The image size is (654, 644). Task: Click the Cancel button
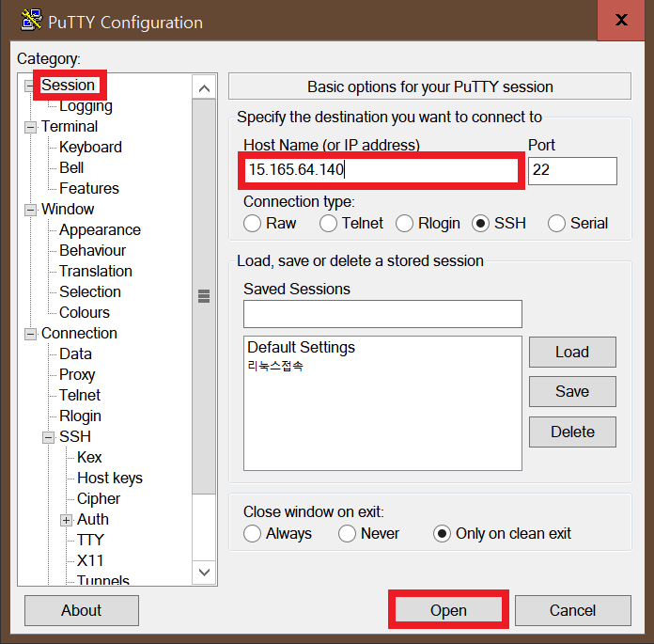(x=572, y=610)
